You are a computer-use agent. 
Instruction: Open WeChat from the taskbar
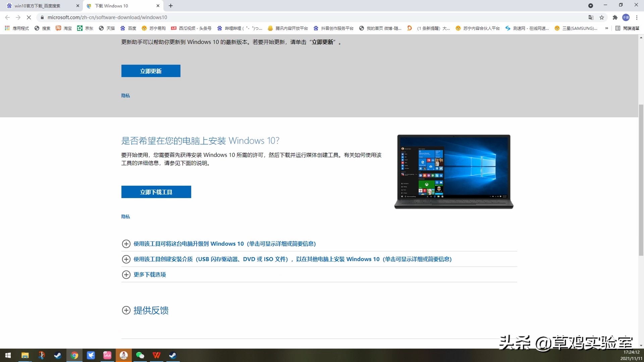pos(140,355)
